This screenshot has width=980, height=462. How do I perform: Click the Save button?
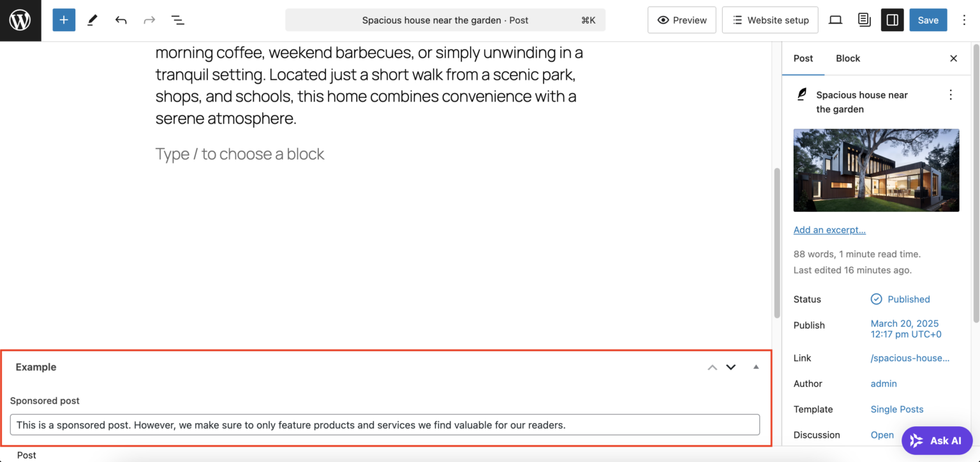[928, 20]
